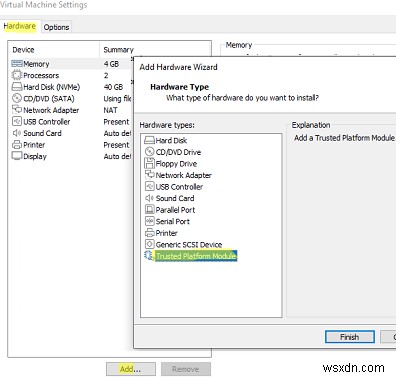Select 'CD/DVD (SATA)' row text
The height and width of the screenshot is (378, 396).
click(49, 99)
